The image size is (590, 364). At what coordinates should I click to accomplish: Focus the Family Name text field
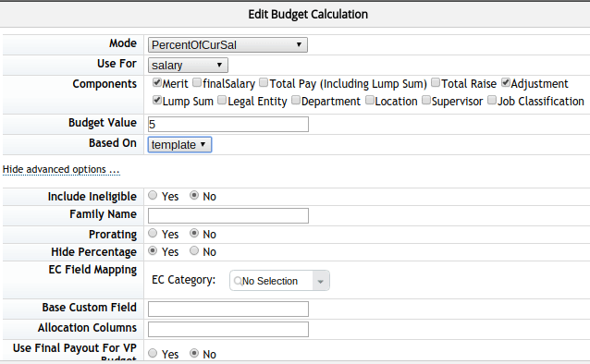228,216
